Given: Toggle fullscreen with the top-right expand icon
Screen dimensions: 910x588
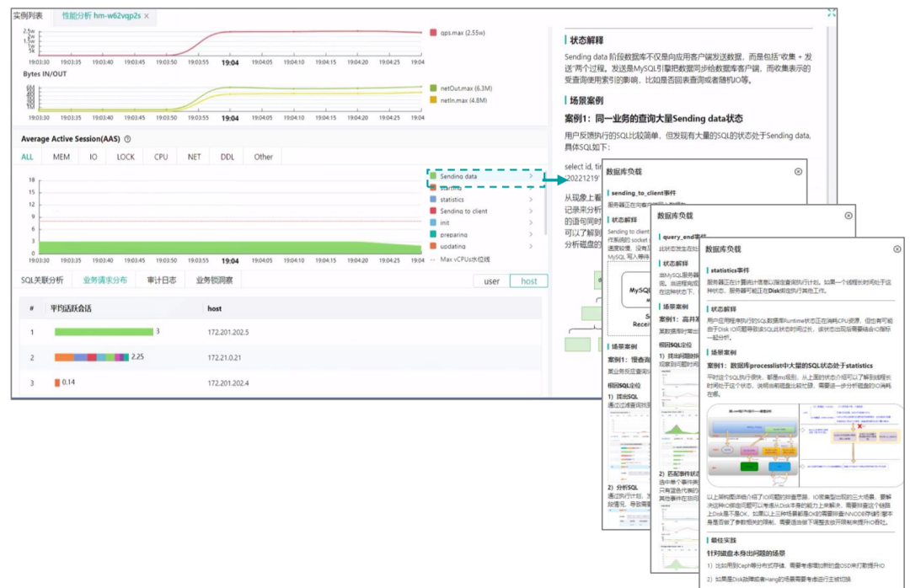Looking at the screenshot, I should pyautogui.click(x=832, y=13).
